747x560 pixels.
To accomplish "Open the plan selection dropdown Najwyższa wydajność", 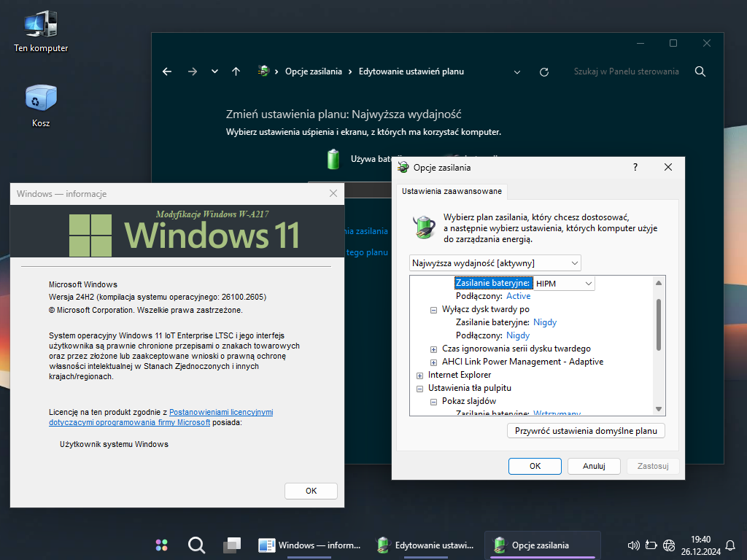I will click(x=495, y=262).
